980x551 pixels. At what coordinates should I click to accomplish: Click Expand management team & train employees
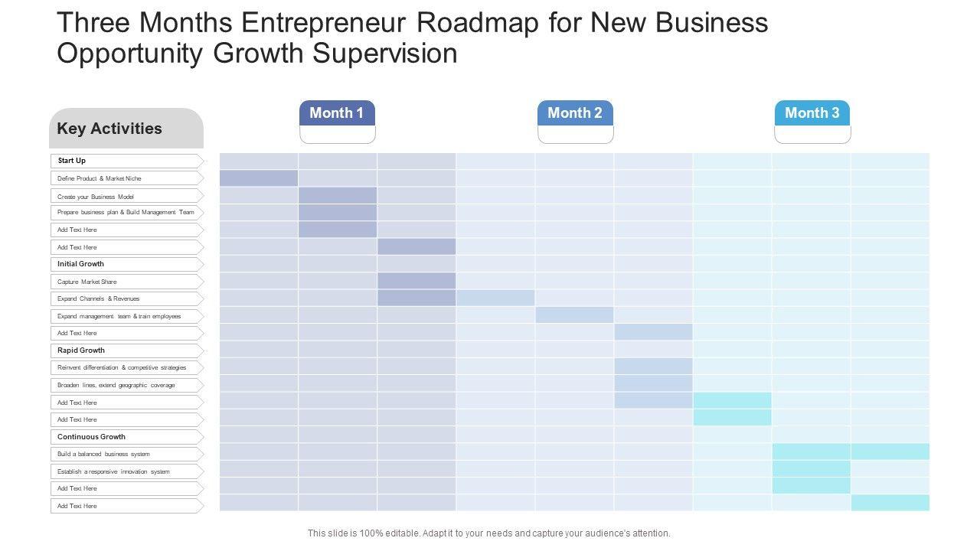coord(119,316)
